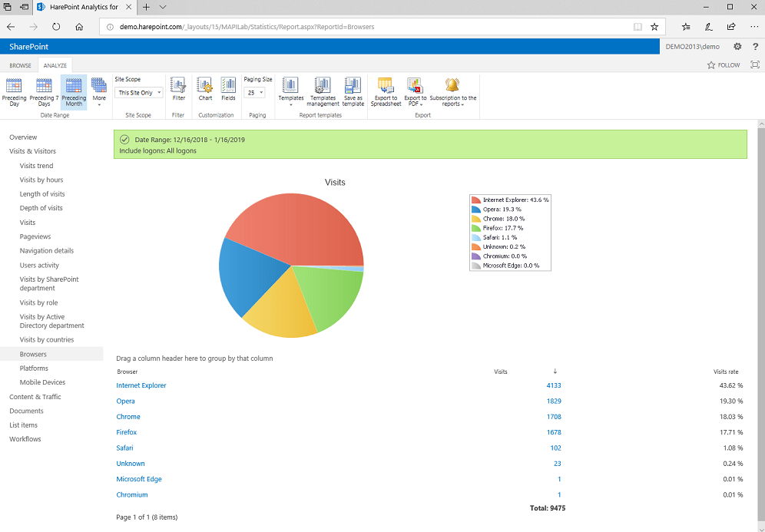Click the Opera legend color swatch
Image resolution: width=765 pixels, height=532 pixels.
tap(476, 209)
